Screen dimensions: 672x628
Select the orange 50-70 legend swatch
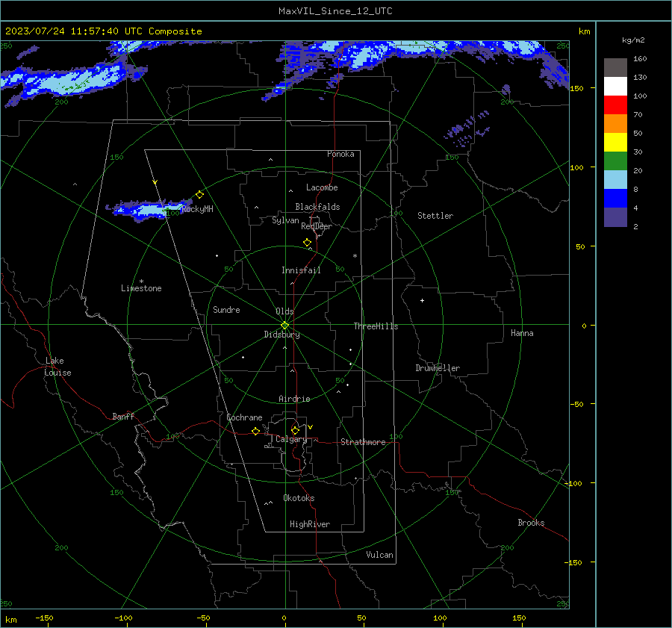615,123
